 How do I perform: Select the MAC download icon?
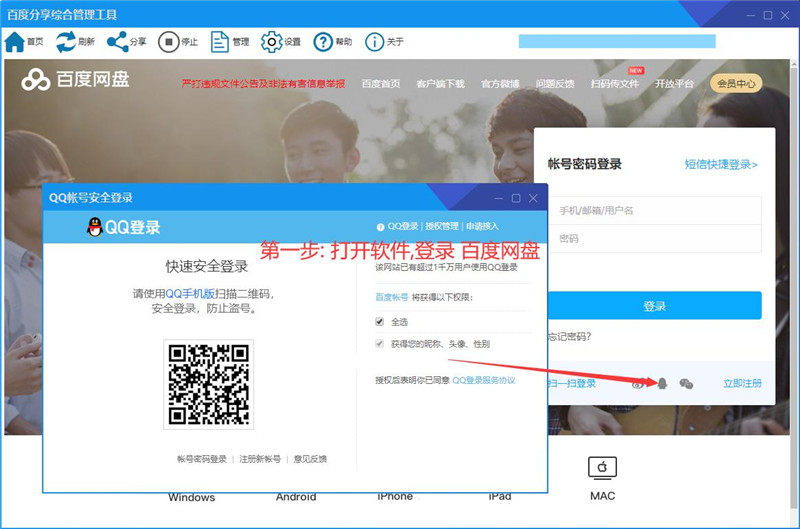602,467
